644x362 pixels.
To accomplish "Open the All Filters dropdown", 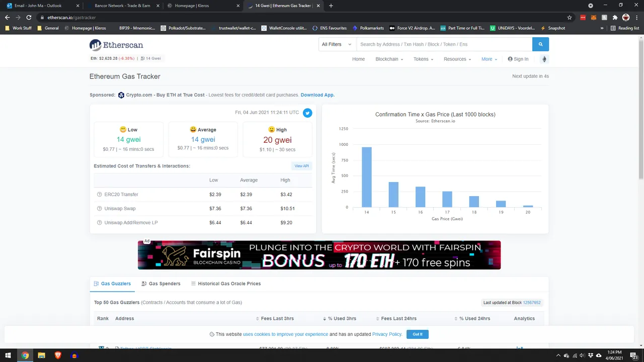I will 337,44.
